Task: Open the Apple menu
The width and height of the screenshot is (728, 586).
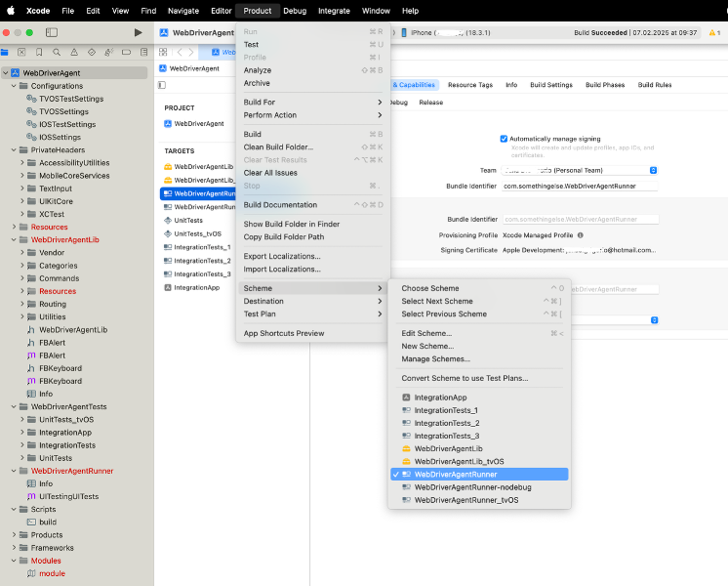Action: pyautogui.click(x=10, y=10)
